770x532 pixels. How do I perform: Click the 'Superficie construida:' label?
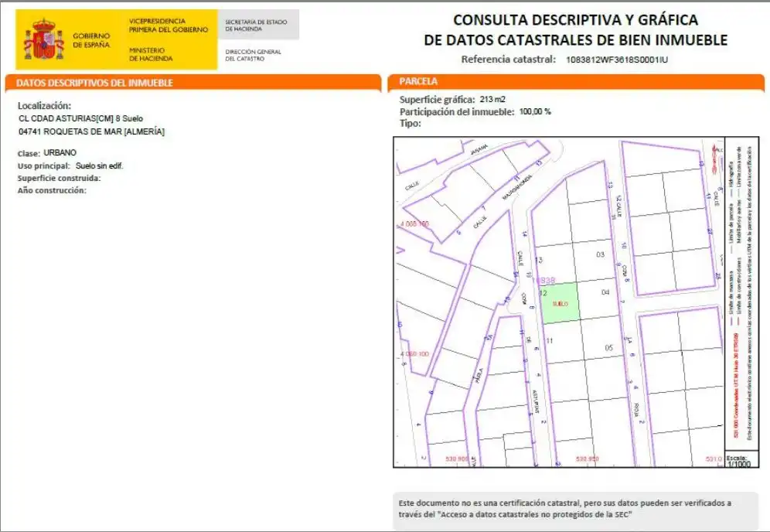click(x=59, y=179)
